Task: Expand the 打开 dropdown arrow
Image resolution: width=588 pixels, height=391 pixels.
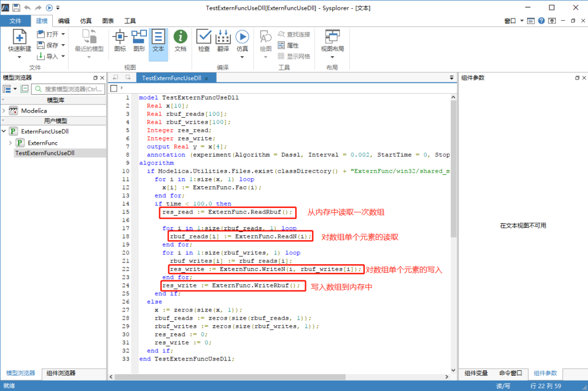Action: click(x=63, y=34)
